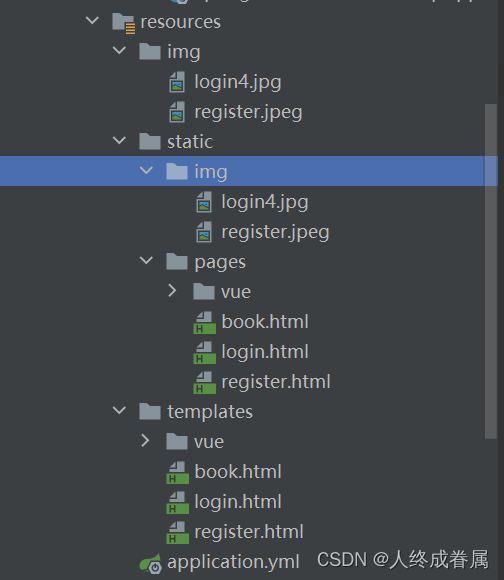Open book.html under pages

(265, 321)
